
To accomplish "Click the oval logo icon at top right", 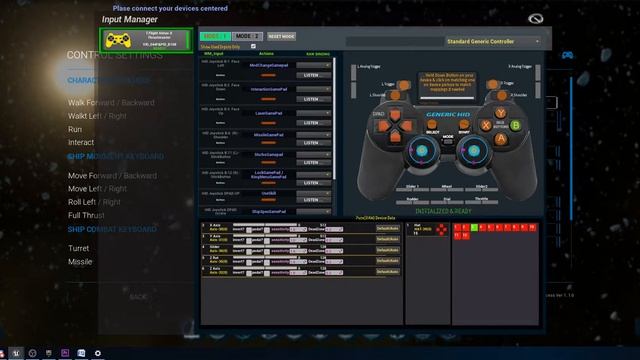I will coord(536,19).
